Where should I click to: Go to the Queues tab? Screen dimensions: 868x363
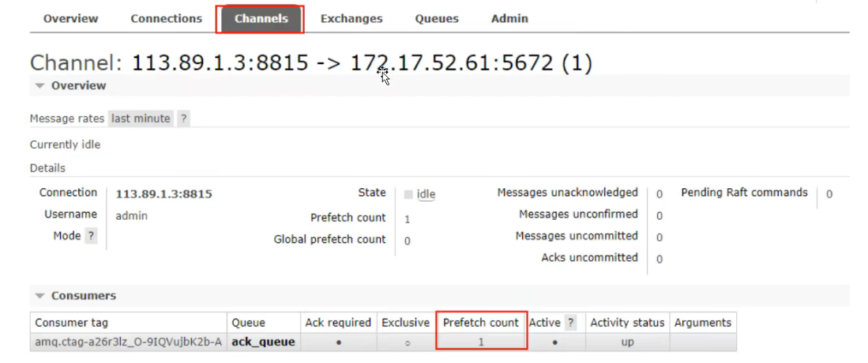437,19
